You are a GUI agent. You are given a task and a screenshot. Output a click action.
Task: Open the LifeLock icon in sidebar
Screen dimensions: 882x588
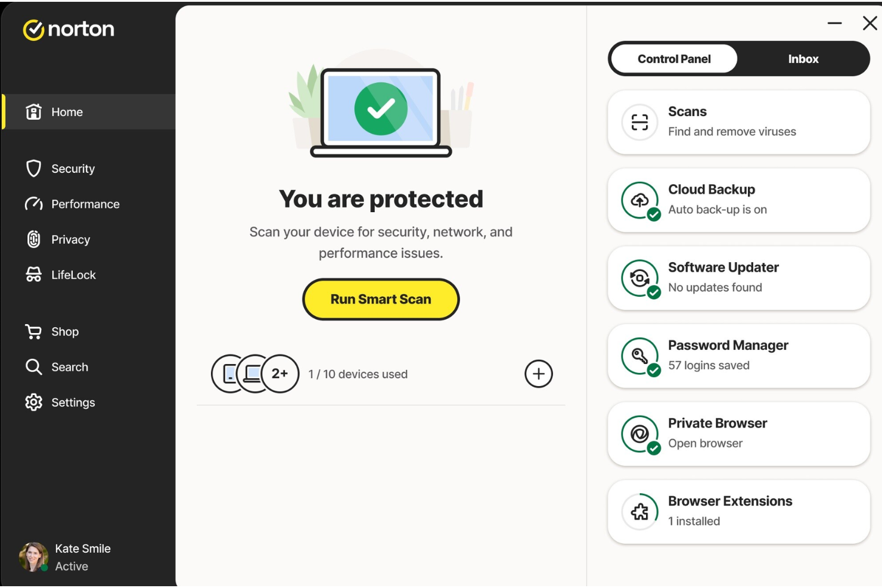point(35,275)
